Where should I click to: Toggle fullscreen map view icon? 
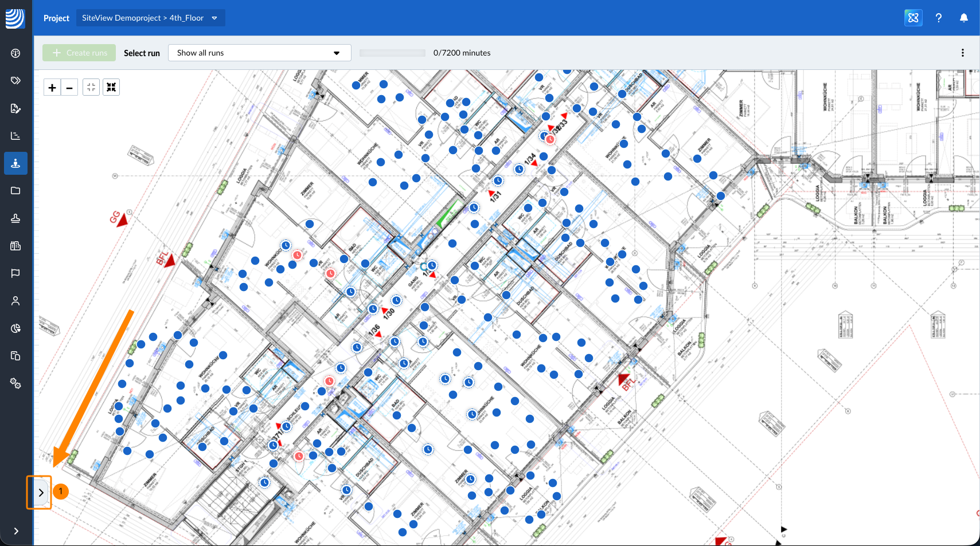click(111, 87)
